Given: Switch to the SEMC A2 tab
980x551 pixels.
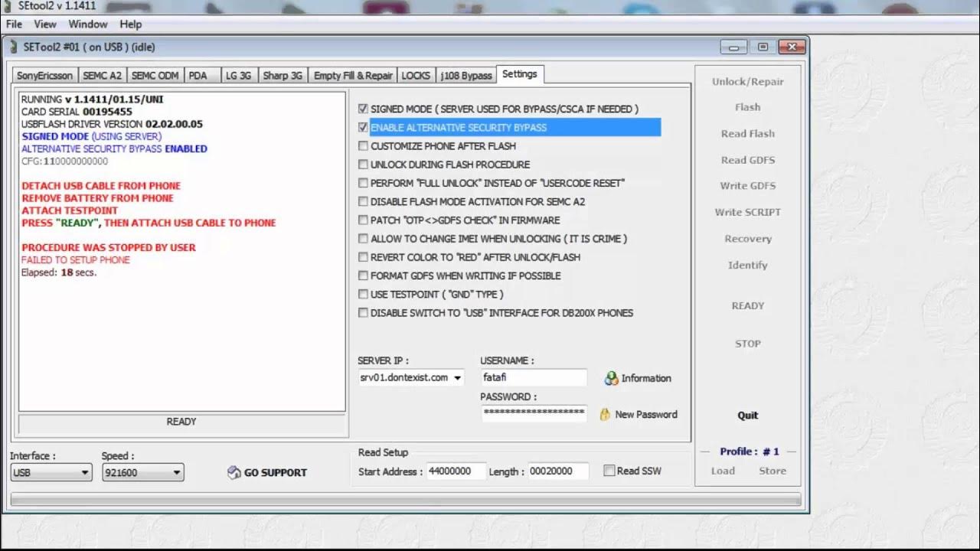Looking at the screenshot, I should point(102,76).
